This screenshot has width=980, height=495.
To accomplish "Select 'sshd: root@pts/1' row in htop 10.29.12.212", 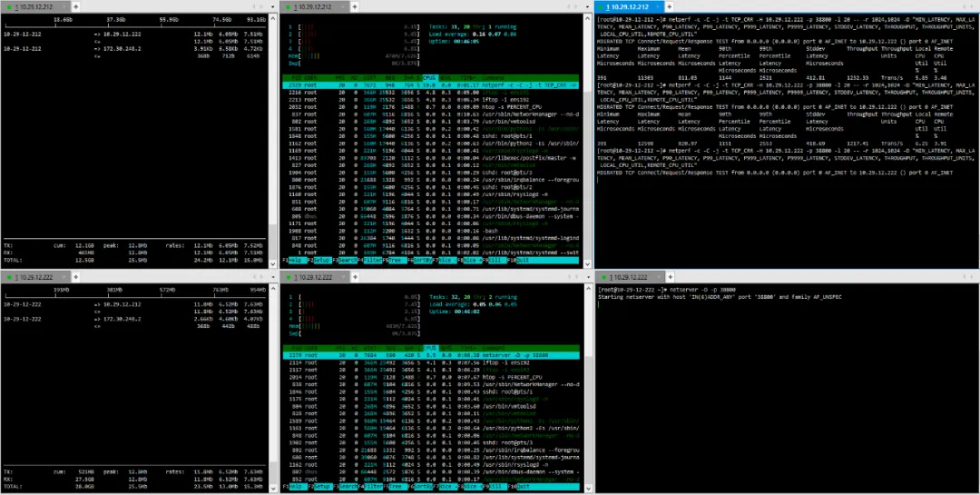I will 431,136.
